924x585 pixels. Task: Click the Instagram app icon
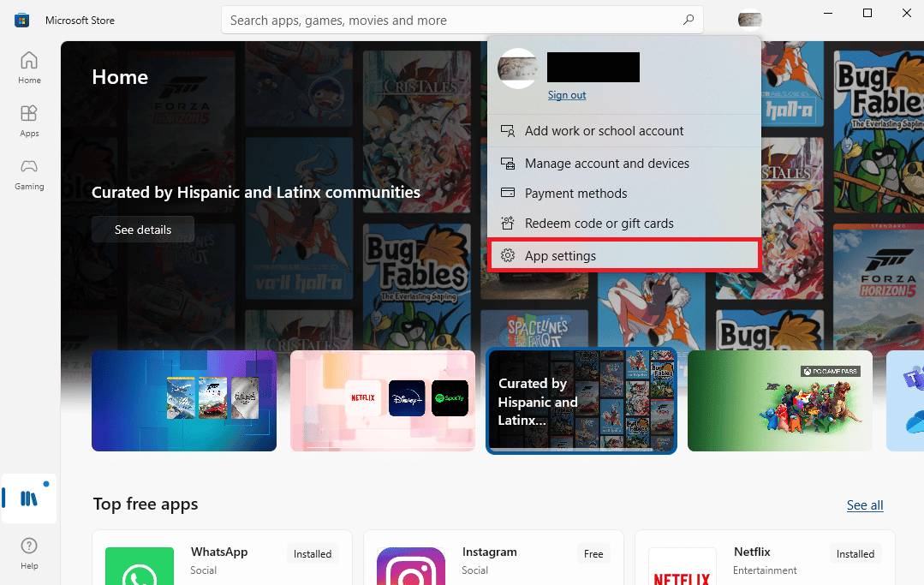point(411,566)
